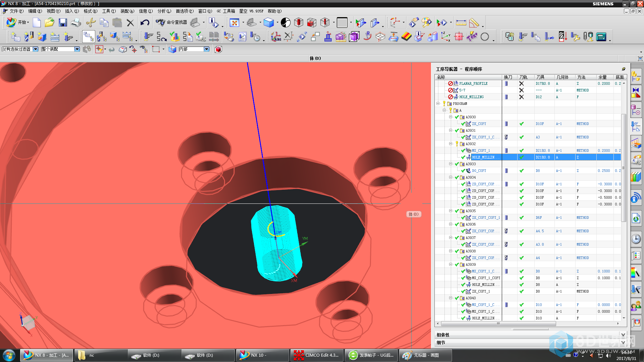Click the circle curve icon
Viewport: 644px width, 362px height.
point(485,37)
